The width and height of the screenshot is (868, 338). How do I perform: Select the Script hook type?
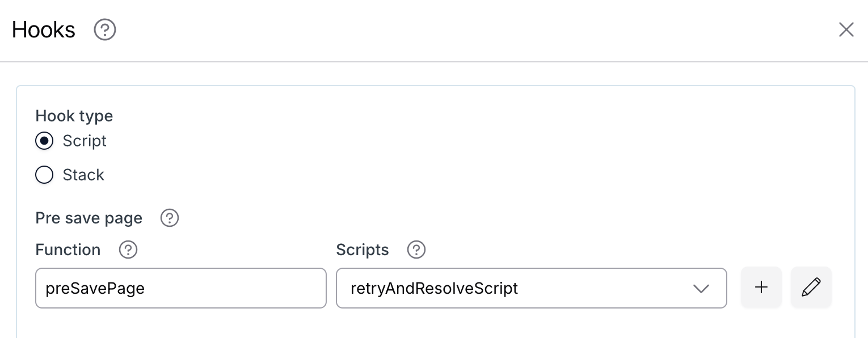(44, 141)
